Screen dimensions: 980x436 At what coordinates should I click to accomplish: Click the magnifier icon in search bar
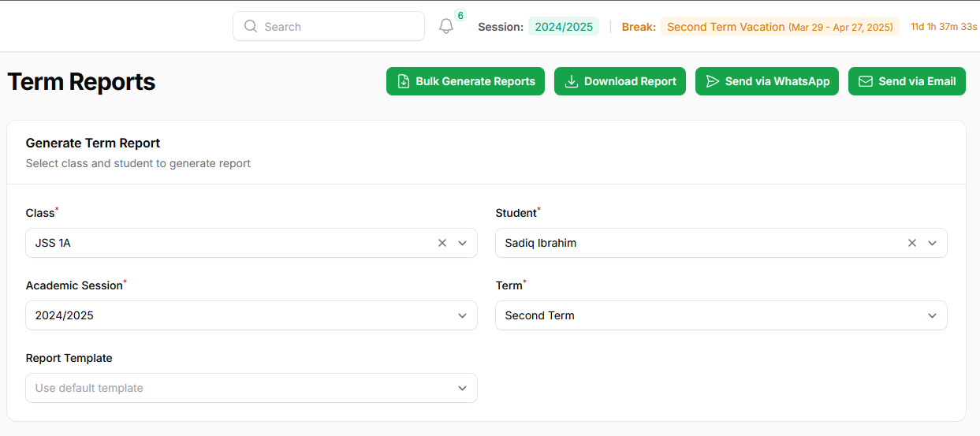[x=251, y=26]
